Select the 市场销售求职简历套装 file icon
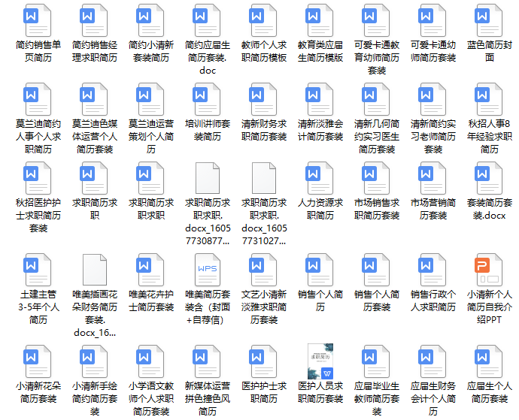 pyautogui.click(x=376, y=178)
